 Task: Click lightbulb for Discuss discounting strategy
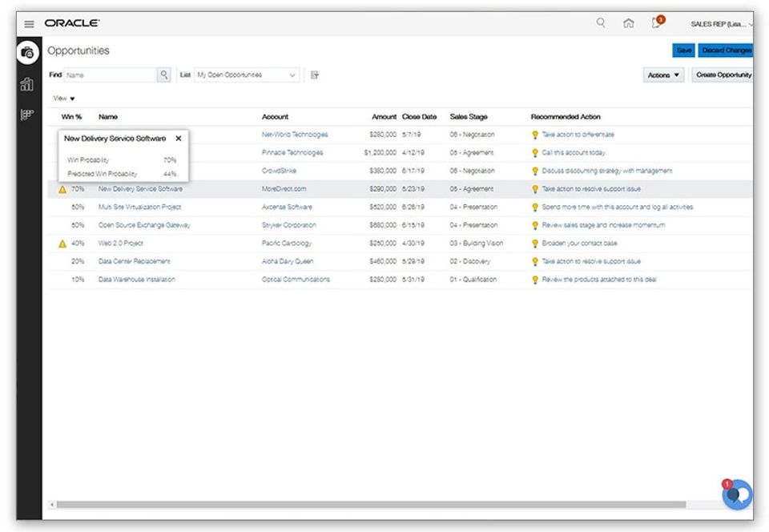[535, 171]
